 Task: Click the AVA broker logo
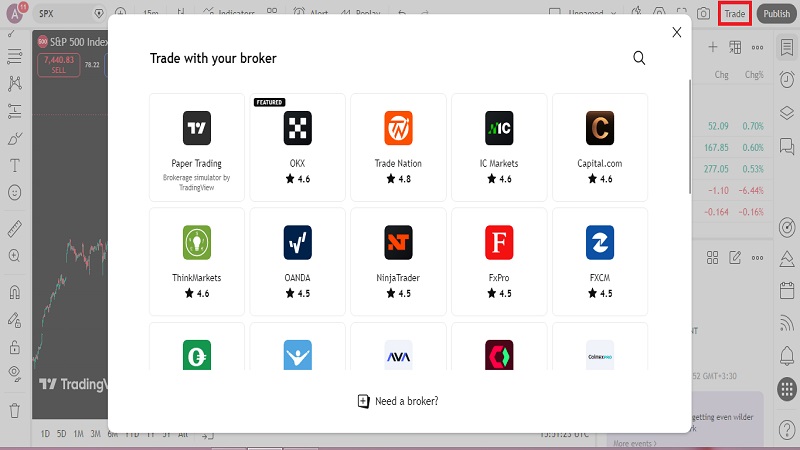398,355
